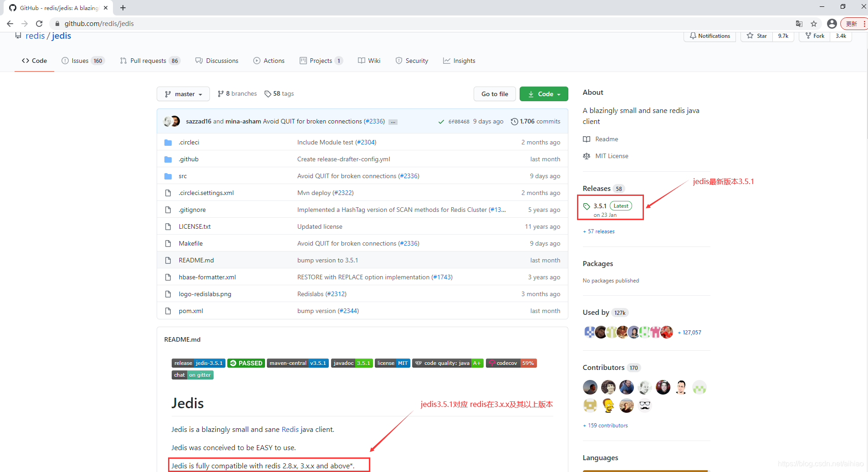Click the star count 9.7k

(783, 36)
